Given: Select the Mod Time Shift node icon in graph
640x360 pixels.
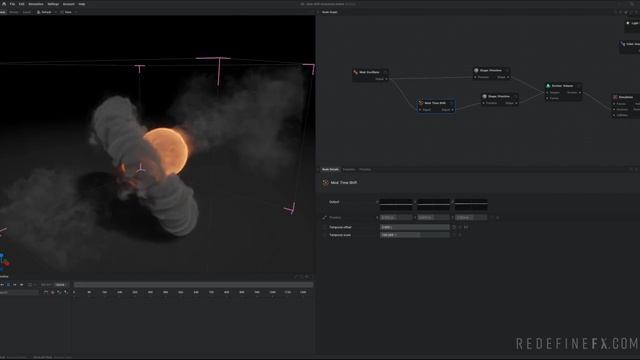Looking at the screenshot, I should click(x=421, y=103).
